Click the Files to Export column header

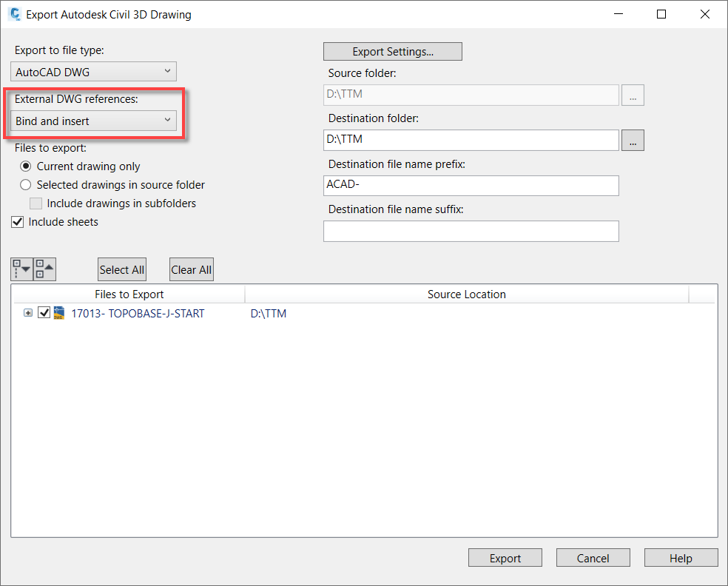129,294
